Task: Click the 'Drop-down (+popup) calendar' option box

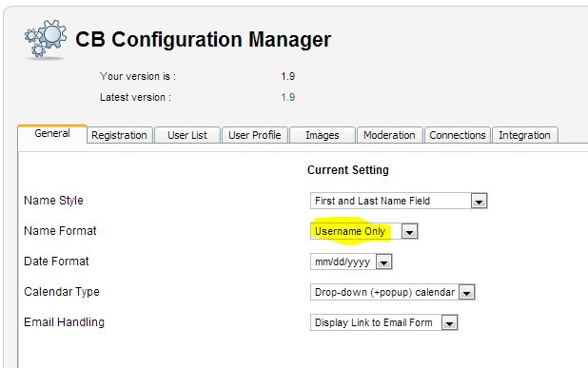Action: pos(393,292)
